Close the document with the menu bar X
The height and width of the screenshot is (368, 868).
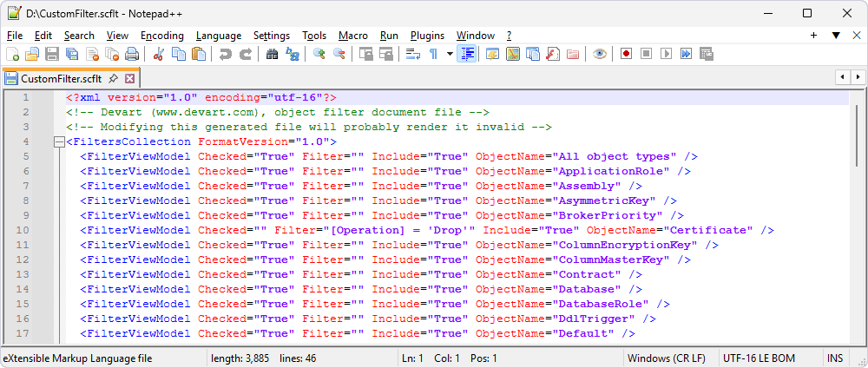point(856,35)
